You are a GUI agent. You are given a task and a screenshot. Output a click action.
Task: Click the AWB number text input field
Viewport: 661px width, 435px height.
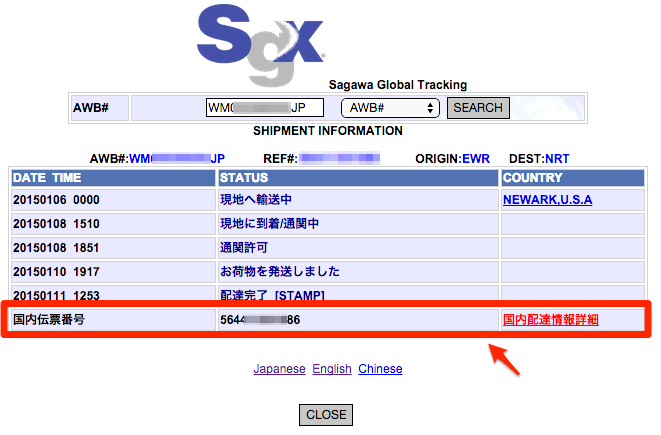pyautogui.click(x=264, y=108)
